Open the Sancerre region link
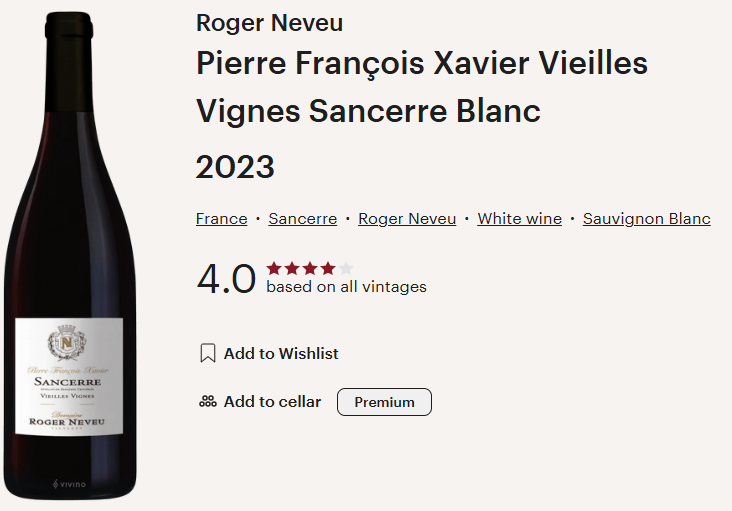This screenshot has width=732, height=511. pos(302,219)
